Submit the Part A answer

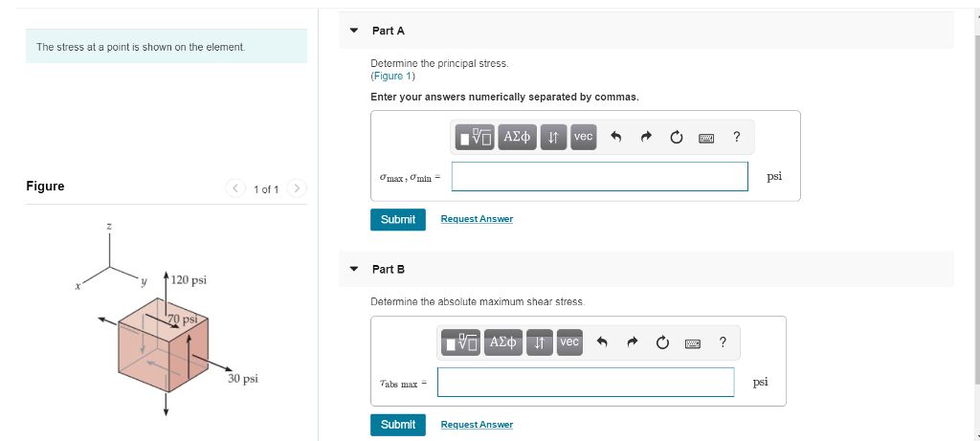click(x=398, y=219)
